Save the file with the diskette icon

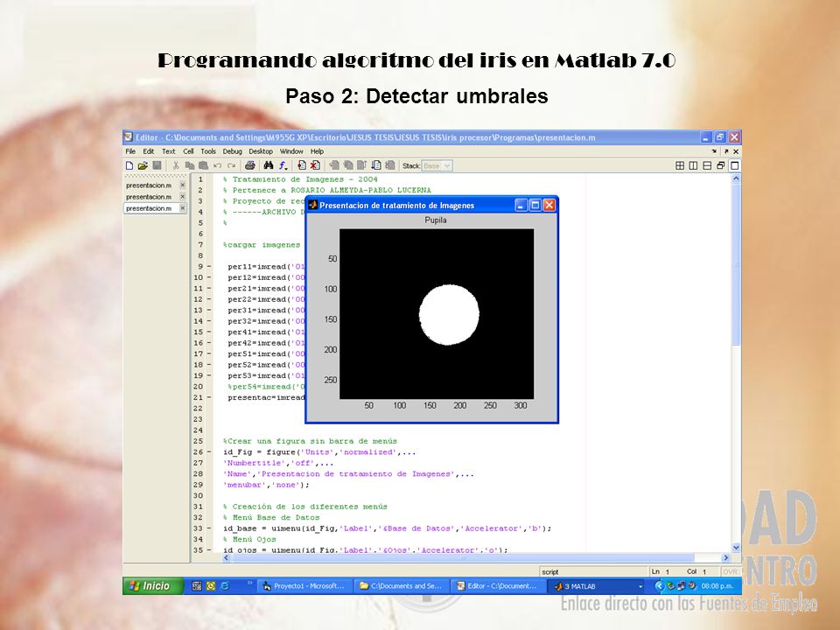tap(157, 165)
